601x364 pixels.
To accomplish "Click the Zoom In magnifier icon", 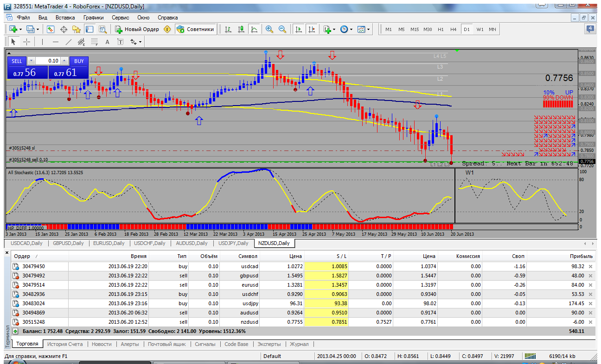I will click(269, 29).
